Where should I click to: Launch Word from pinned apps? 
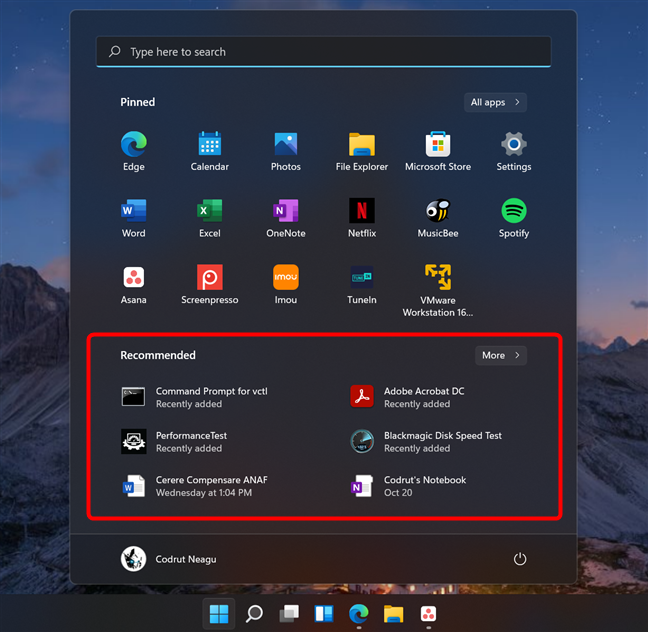(x=133, y=217)
